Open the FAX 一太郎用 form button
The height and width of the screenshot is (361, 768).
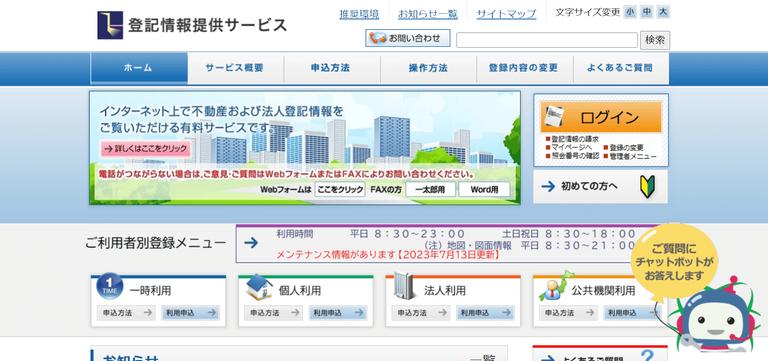click(431, 189)
